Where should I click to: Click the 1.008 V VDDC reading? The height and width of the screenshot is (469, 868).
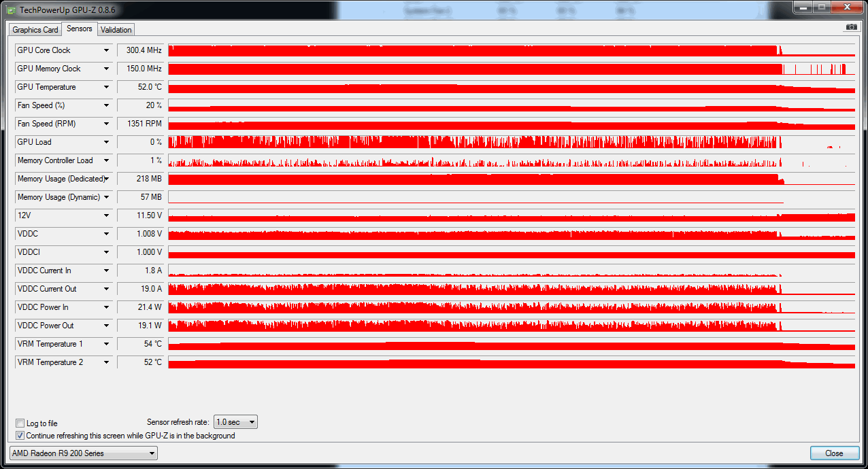[141, 234]
